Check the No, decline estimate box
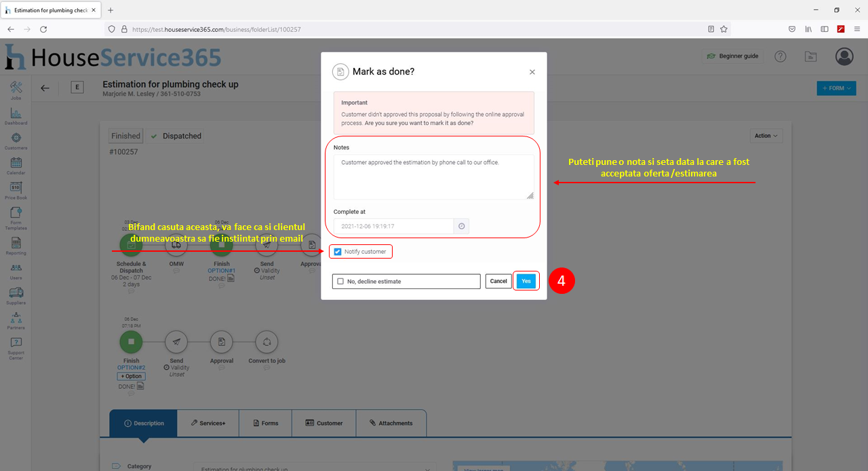This screenshot has width=868, height=471. click(x=340, y=281)
